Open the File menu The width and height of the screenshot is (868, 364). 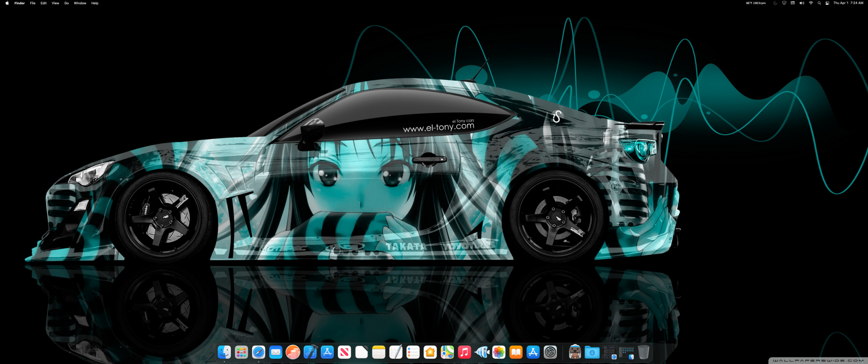(33, 3)
